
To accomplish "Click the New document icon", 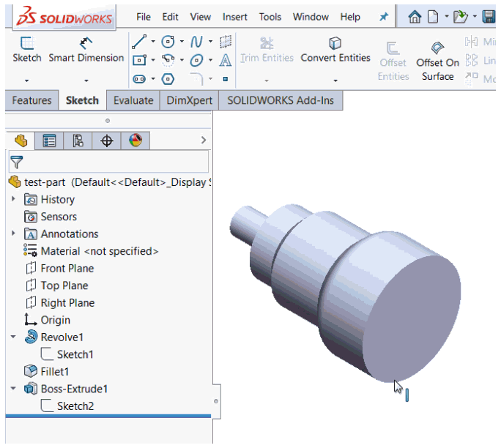I will pos(433,17).
